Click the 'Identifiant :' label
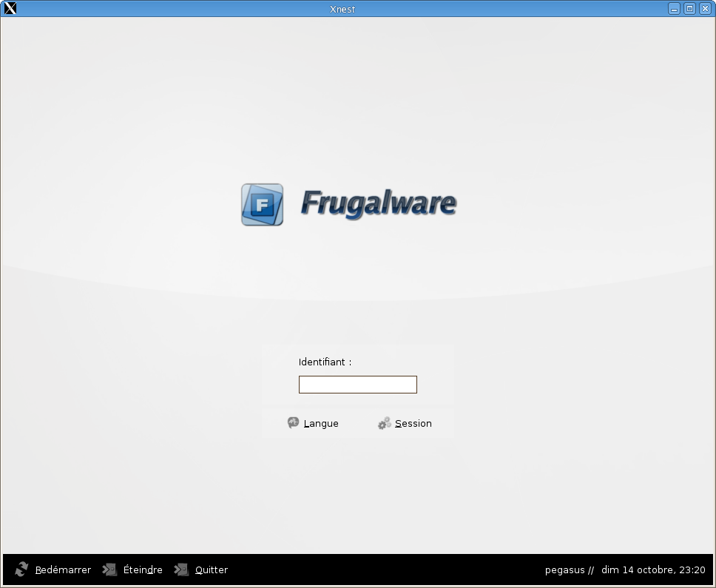The height and width of the screenshot is (588, 716). 325,362
